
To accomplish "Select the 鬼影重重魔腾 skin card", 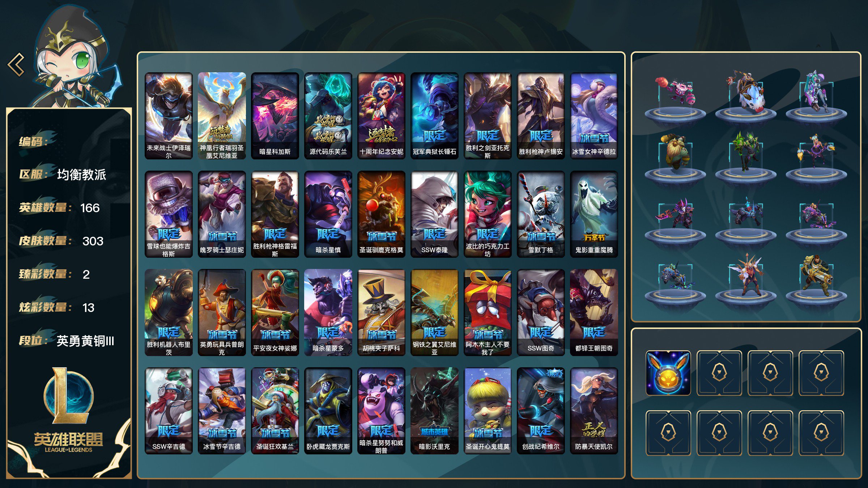I will pyautogui.click(x=594, y=214).
